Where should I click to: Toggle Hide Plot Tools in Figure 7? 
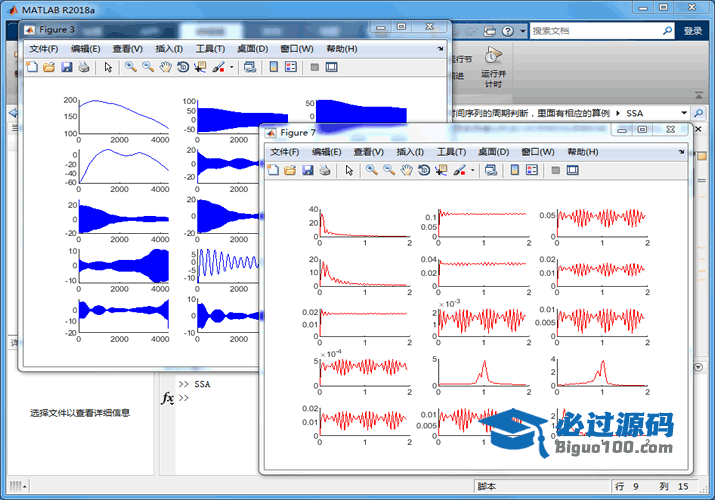(555, 170)
